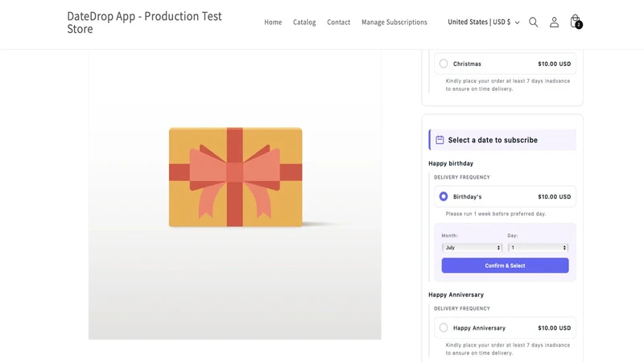Open the Contact menu link
This screenshot has width=644, height=362.
pos(338,23)
